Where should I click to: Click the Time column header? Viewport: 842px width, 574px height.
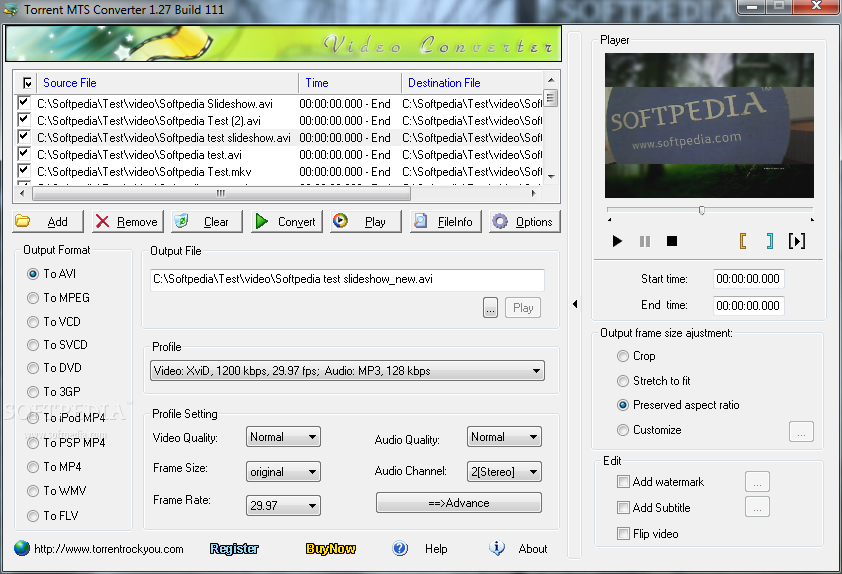coord(350,83)
